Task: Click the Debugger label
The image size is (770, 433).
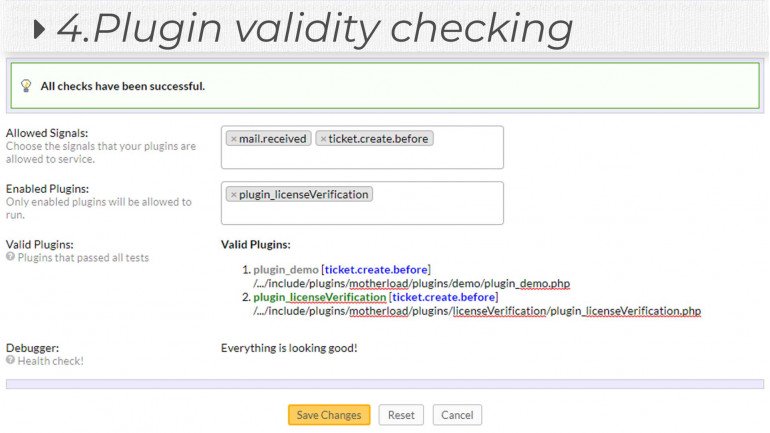Action: pos(32,348)
